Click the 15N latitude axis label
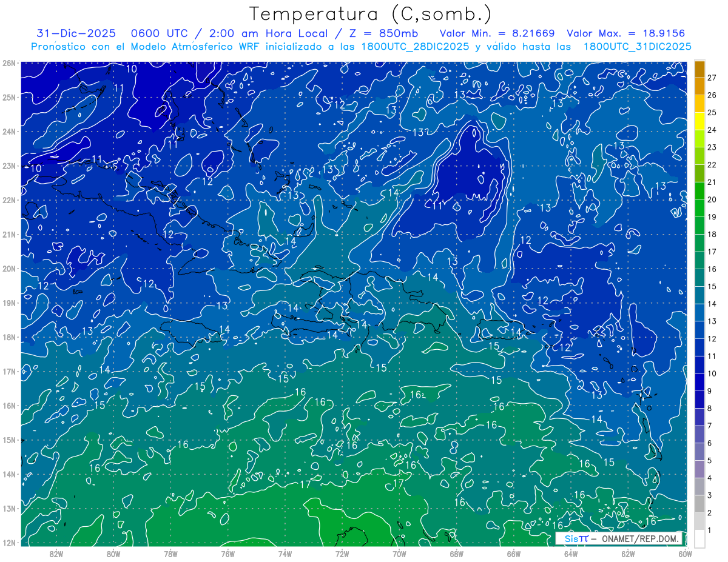 8,440
